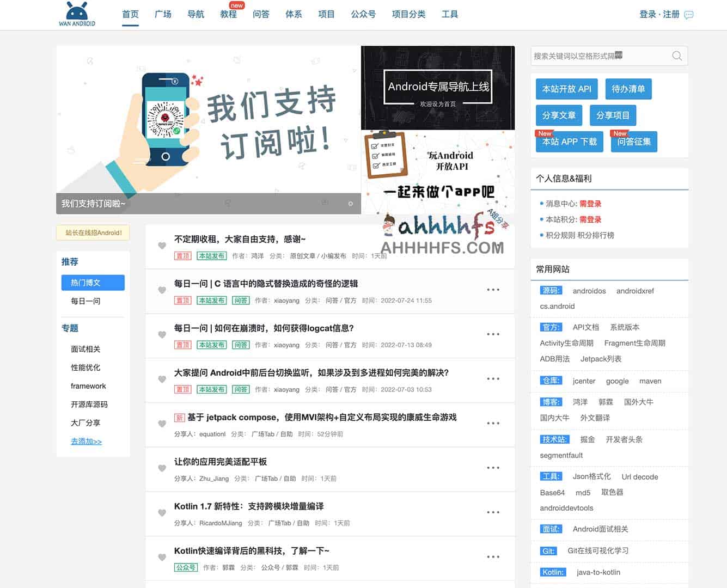727x588 pixels.
Task: Open the 开发者头条 link
Action: coord(624,439)
